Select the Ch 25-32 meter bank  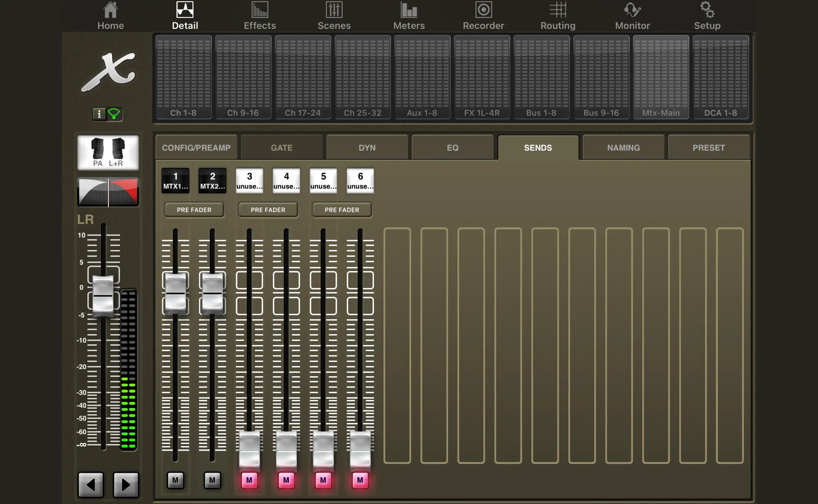point(362,77)
